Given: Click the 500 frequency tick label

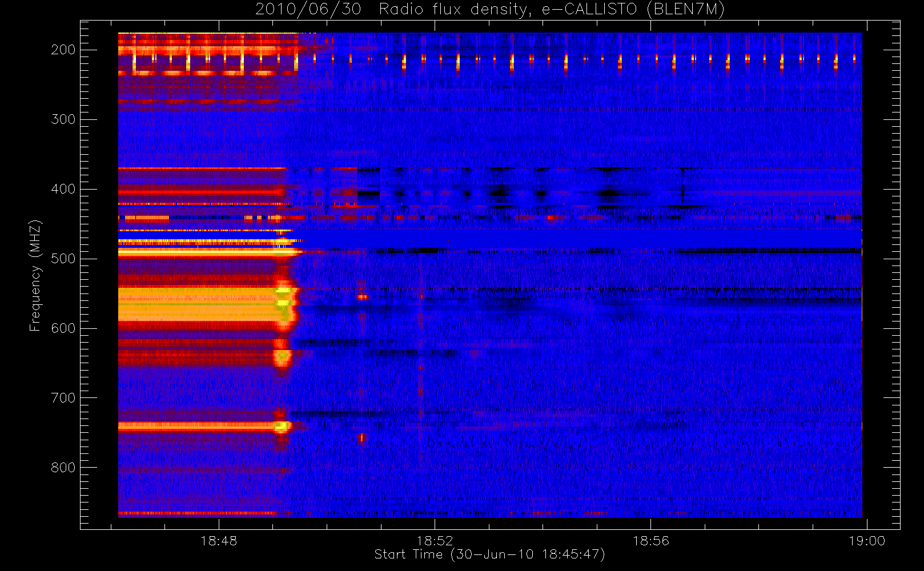Looking at the screenshot, I should click(63, 259).
